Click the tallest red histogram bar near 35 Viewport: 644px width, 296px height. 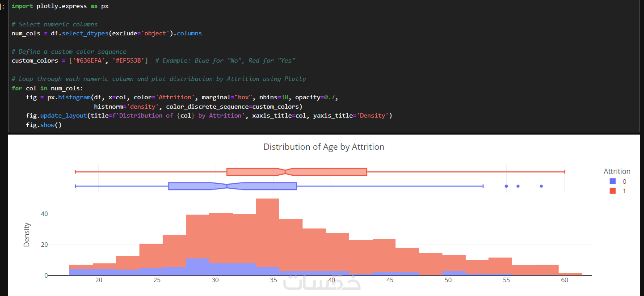pos(267,224)
